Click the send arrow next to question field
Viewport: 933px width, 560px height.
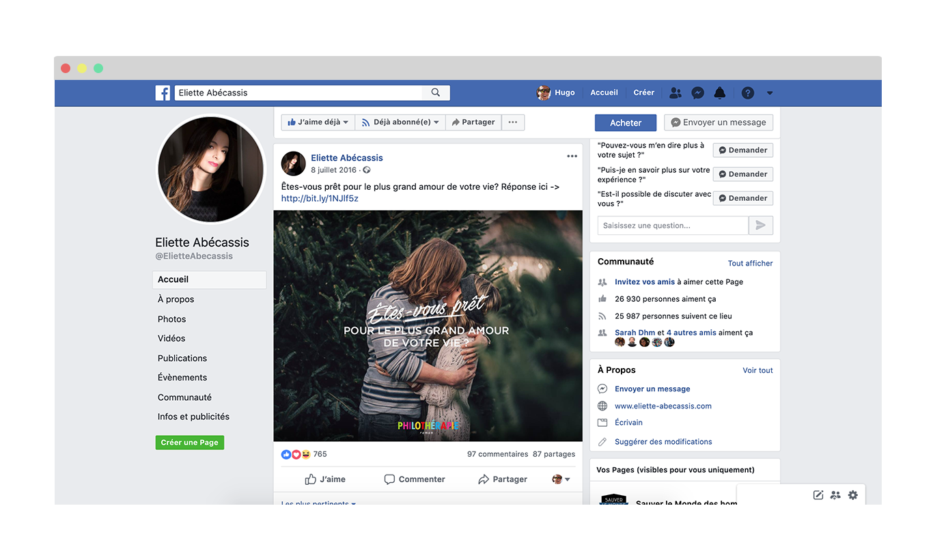(761, 225)
